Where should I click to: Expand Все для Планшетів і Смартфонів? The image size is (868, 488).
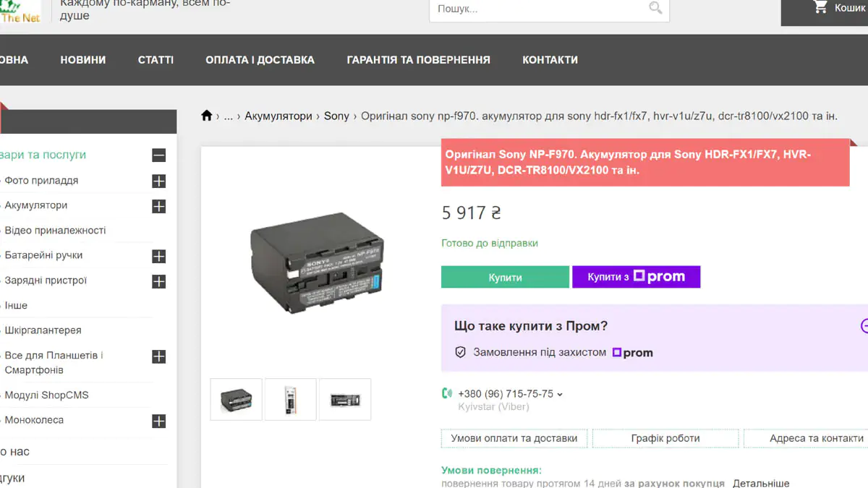pos(159,356)
